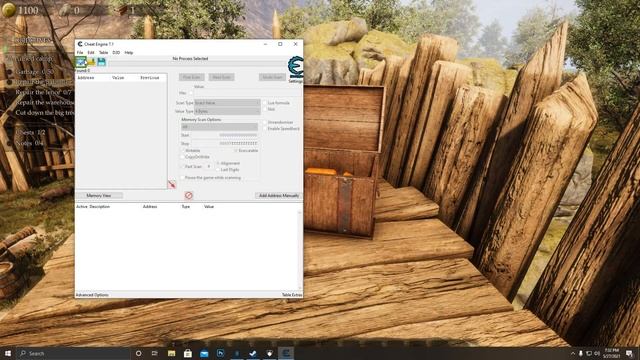Show hidden tray icons via the chevron

(x=573, y=353)
